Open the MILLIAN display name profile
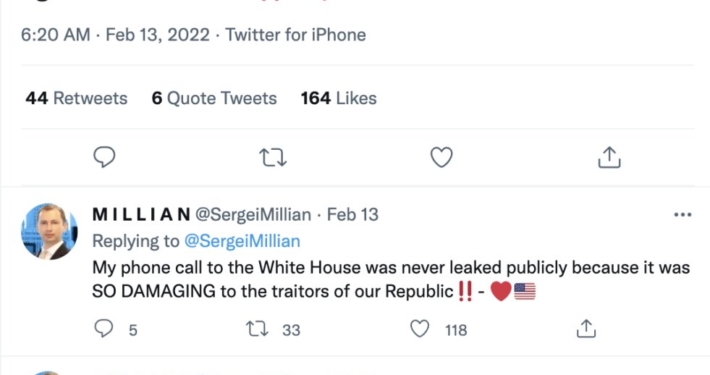Viewport: 710px width, 375px height. (x=142, y=214)
